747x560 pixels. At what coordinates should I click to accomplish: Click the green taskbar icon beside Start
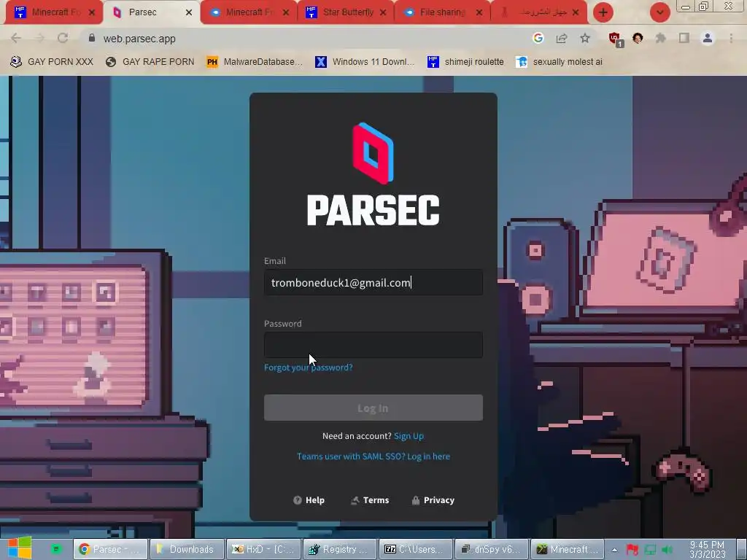tap(56, 549)
